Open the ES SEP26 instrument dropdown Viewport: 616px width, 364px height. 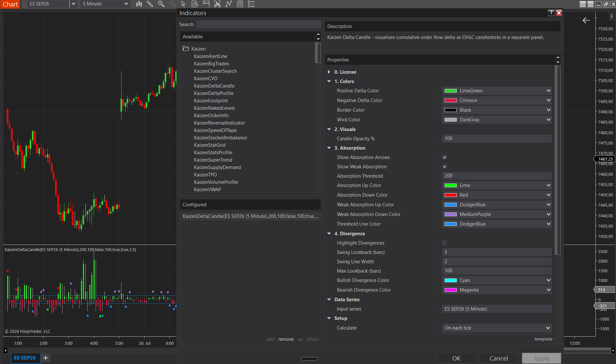[73, 4]
